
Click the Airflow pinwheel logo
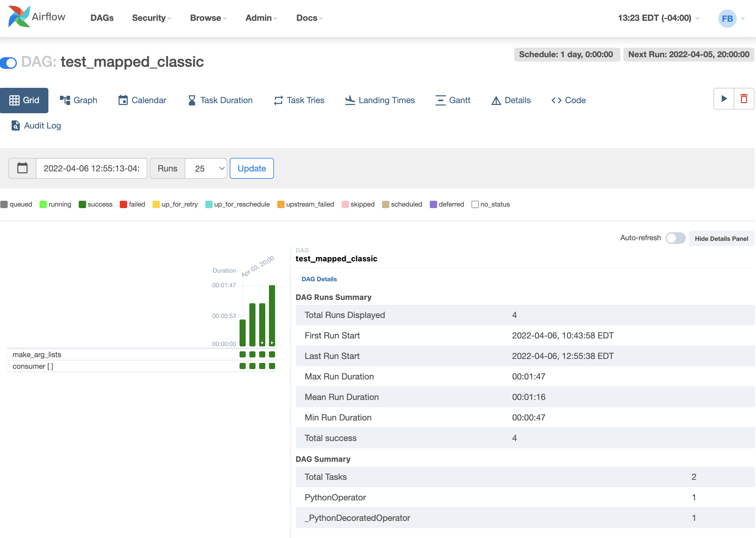click(19, 17)
